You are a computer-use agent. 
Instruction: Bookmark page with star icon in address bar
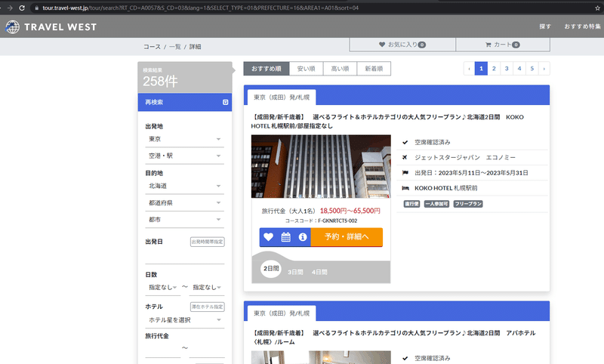point(597,8)
